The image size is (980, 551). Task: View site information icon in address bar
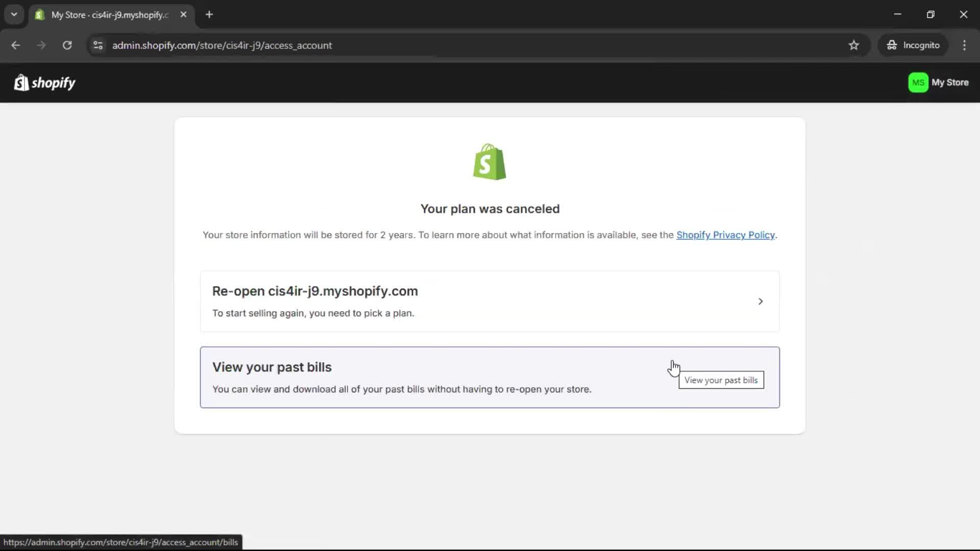pyautogui.click(x=98, y=45)
